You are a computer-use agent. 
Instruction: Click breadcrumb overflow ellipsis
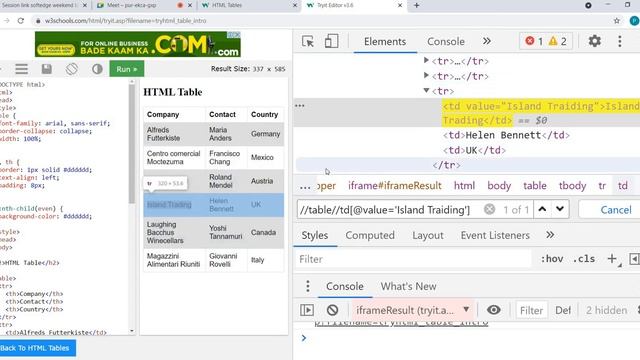[305, 187]
